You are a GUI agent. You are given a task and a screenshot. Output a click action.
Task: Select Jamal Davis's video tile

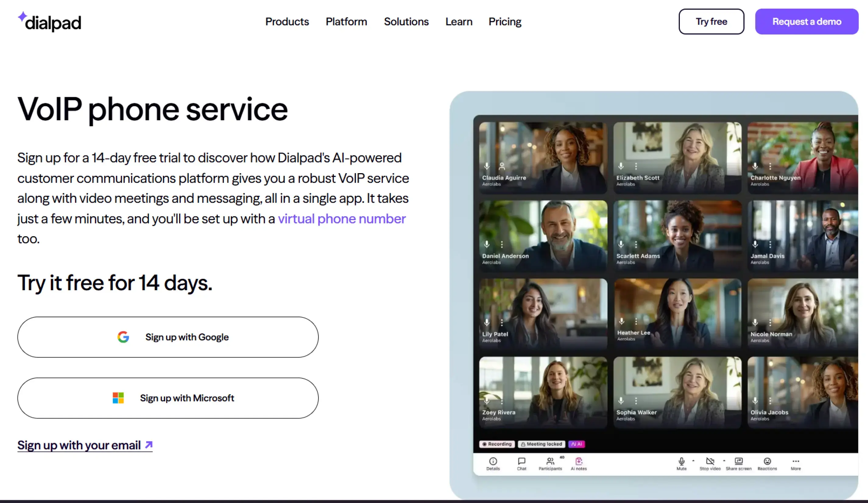(803, 236)
